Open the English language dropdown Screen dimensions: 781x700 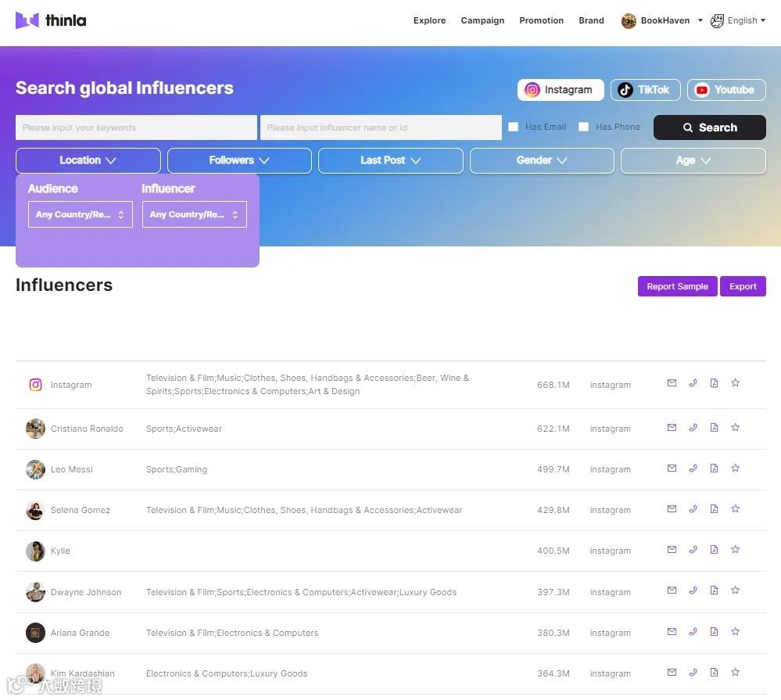point(746,20)
